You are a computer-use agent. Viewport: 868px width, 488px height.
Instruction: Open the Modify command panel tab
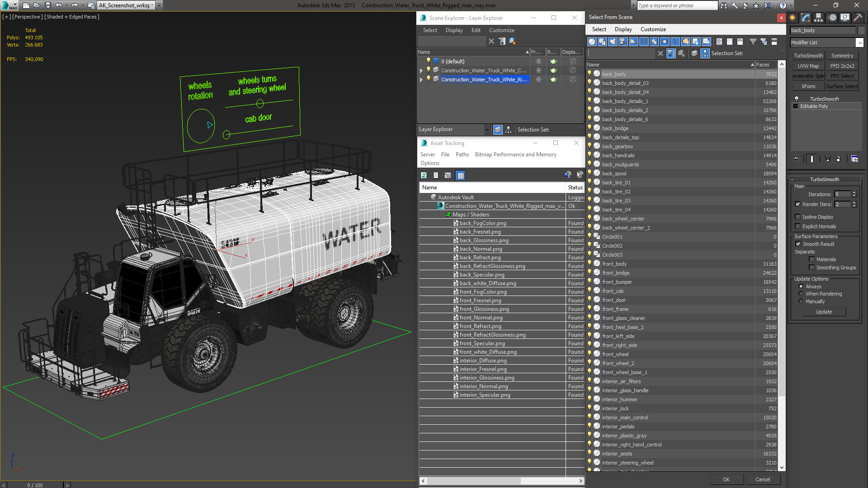(x=806, y=18)
